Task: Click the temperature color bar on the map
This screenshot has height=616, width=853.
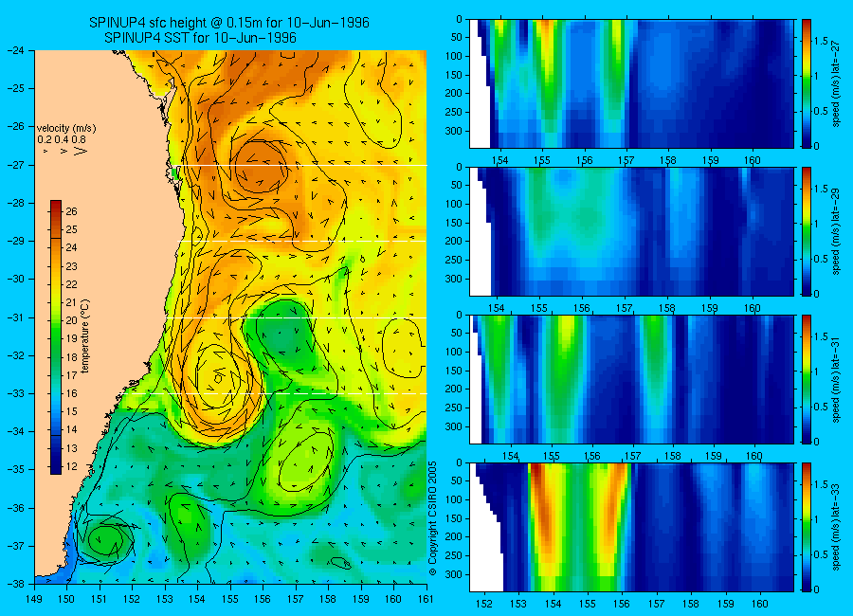Action: click(x=56, y=337)
